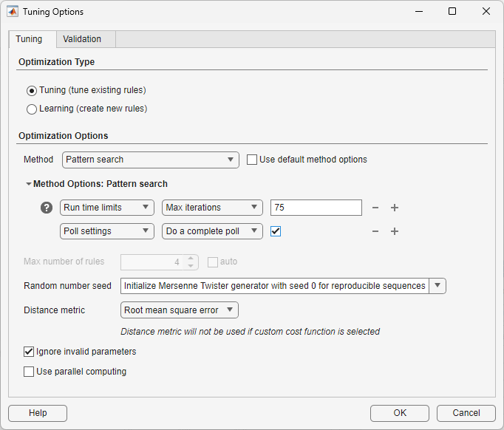Collapse Method Options: Pattern search section
The image size is (504, 430).
tap(29, 184)
